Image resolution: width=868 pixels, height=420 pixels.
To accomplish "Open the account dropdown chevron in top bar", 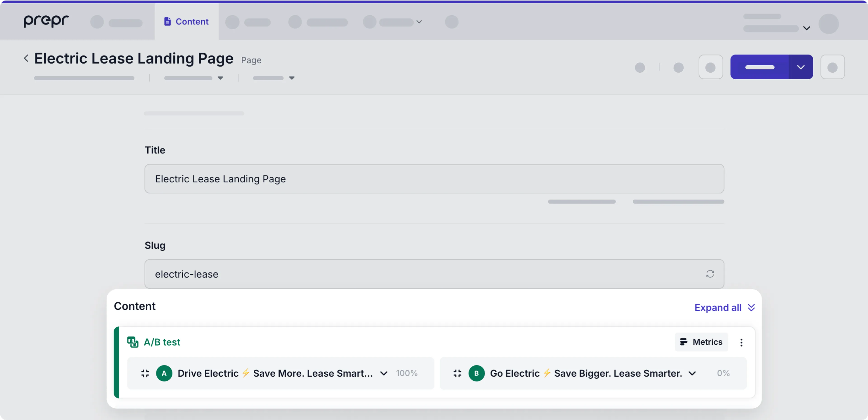I will (x=806, y=28).
